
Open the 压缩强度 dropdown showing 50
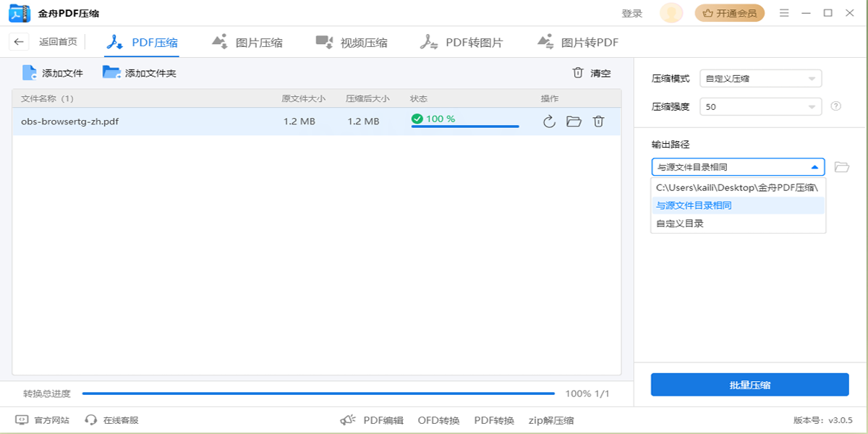point(760,106)
